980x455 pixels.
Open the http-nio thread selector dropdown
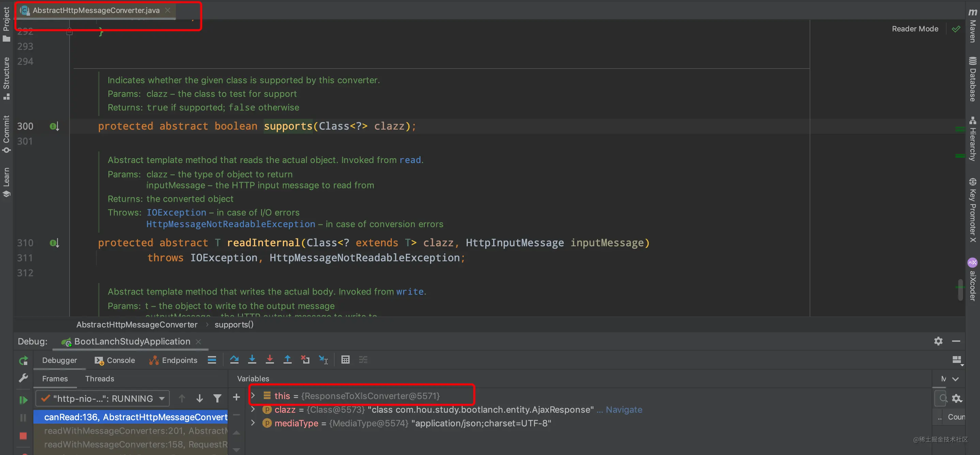(103, 399)
